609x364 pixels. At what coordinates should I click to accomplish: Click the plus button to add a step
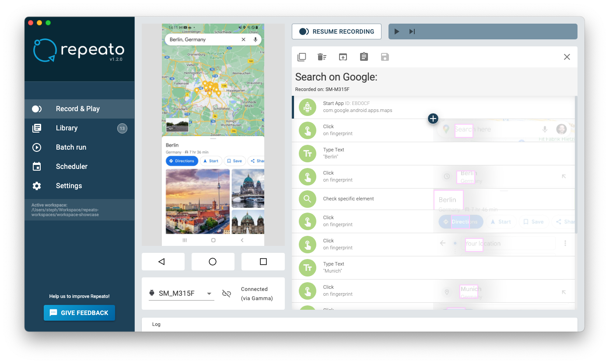[x=433, y=118]
